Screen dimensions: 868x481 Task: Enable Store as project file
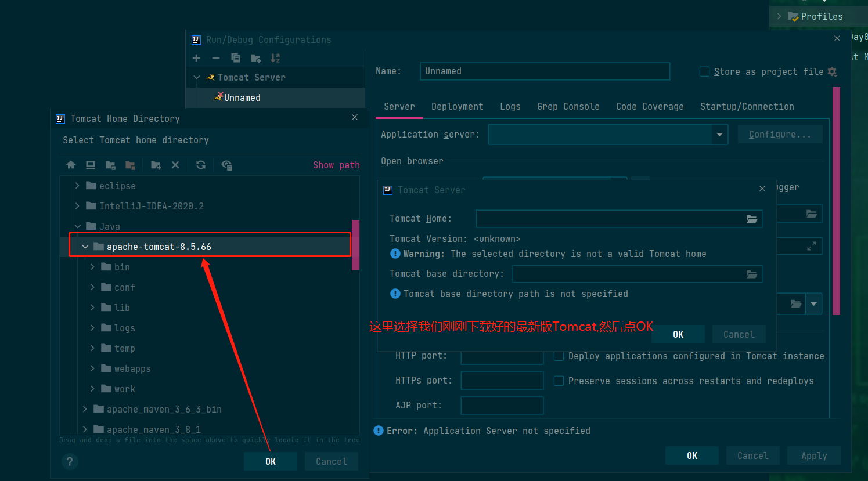(704, 71)
